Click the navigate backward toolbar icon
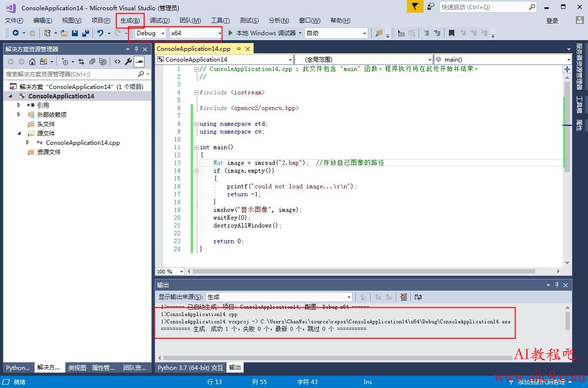Image resolution: width=588 pixels, height=388 pixels. 16,33
